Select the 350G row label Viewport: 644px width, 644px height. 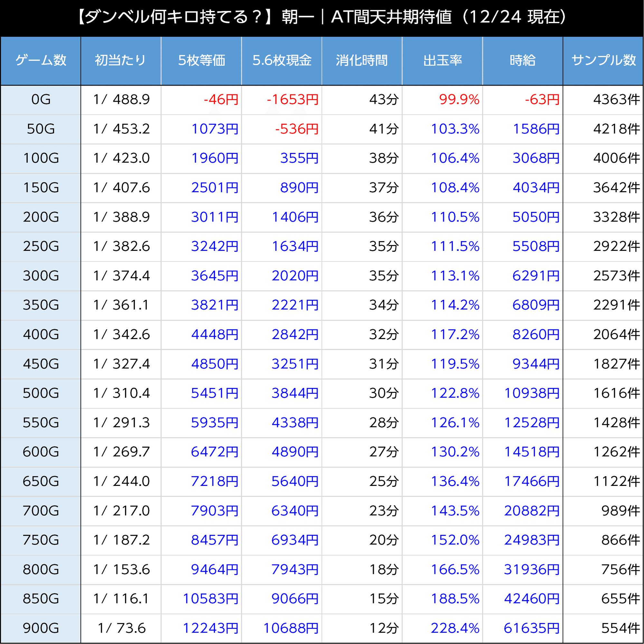41,306
